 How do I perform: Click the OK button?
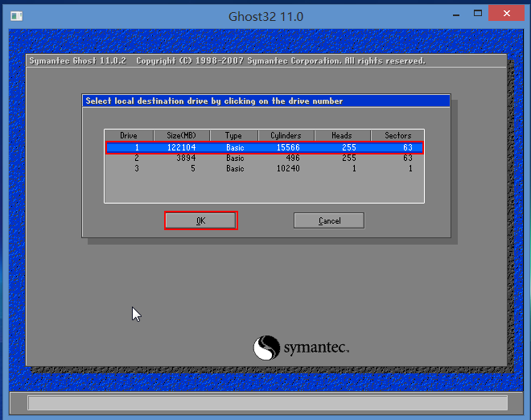[x=201, y=220]
